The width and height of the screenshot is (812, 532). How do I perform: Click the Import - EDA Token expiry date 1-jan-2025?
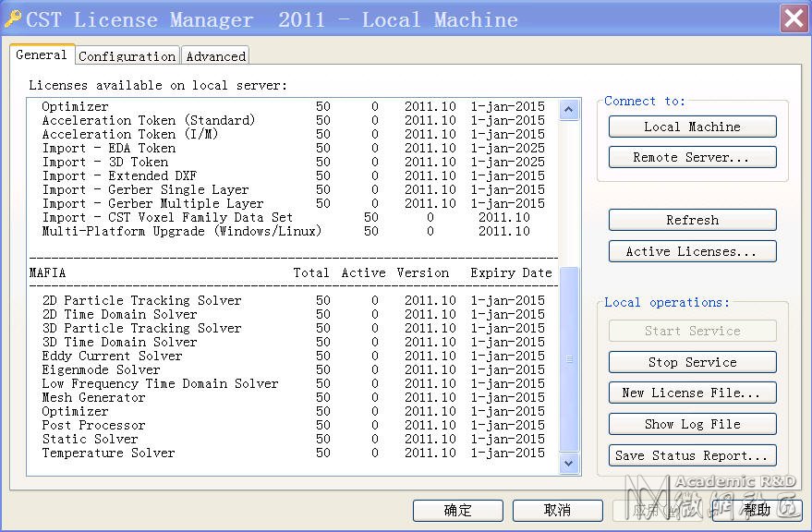coord(507,149)
